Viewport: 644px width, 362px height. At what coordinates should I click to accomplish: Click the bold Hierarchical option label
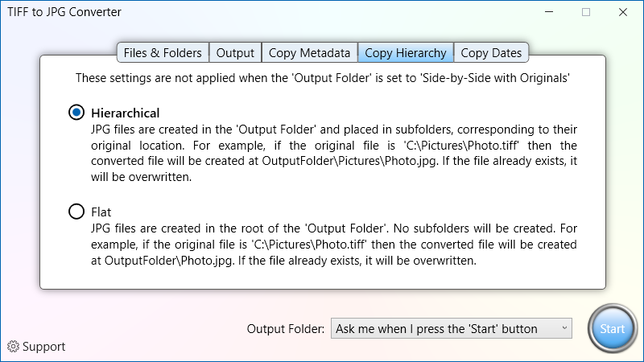click(126, 113)
